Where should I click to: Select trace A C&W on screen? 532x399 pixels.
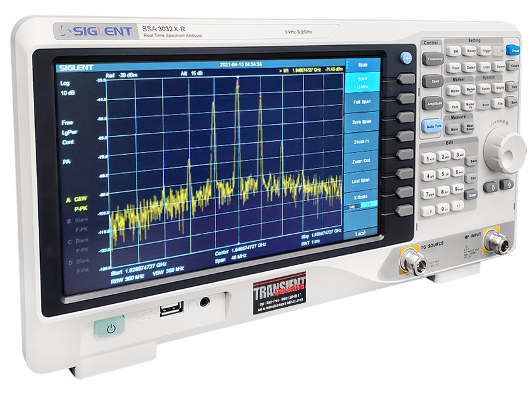[x=77, y=199]
